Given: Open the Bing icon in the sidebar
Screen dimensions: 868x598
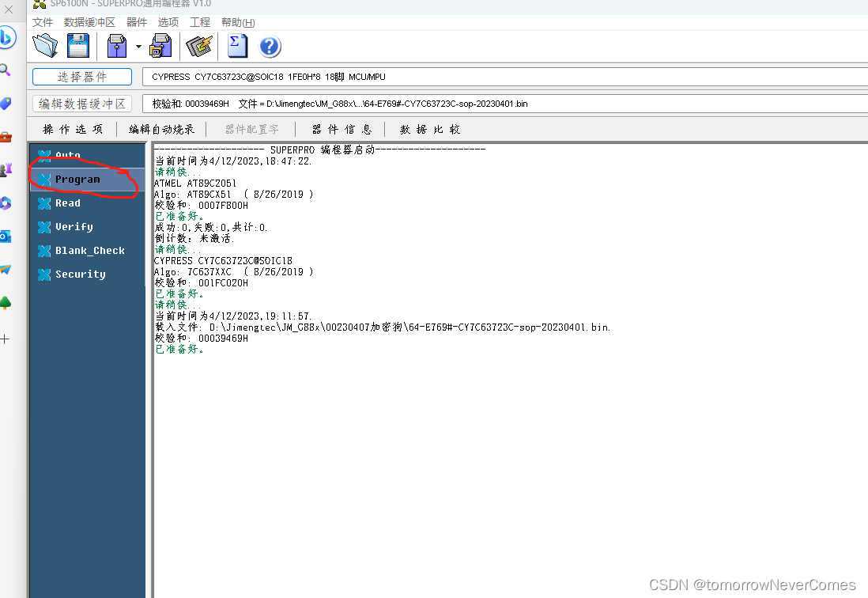Looking at the screenshot, I should pos(6,38).
